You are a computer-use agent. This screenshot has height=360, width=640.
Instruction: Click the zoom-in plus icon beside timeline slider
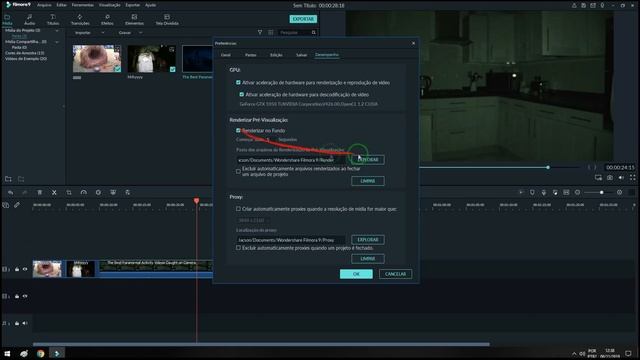click(620, 192)
